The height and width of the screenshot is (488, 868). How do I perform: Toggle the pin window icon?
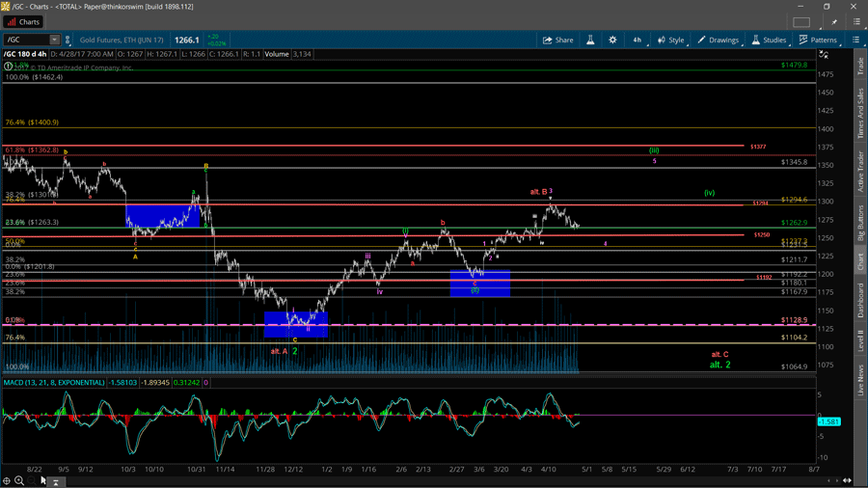point(835,21)
